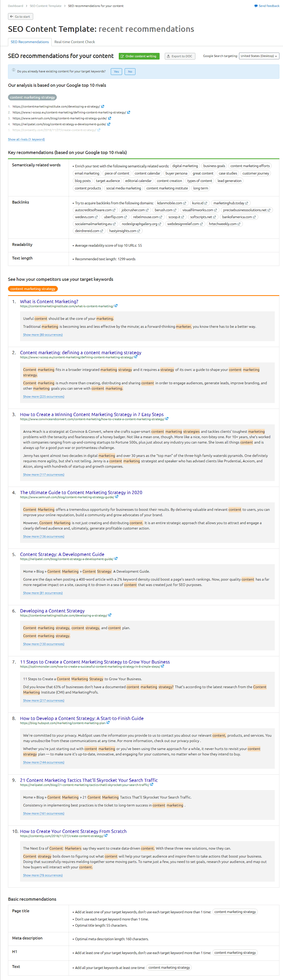Expand 'Show more (78 occurrences)'
This screenshot has width=283, height=980.
point(43,875)
